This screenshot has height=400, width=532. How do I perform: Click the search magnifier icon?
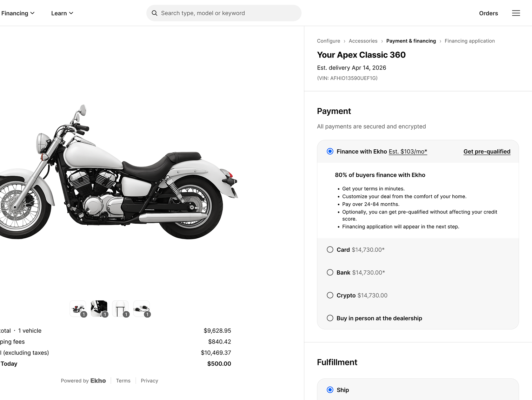click(x=154, y=13)
